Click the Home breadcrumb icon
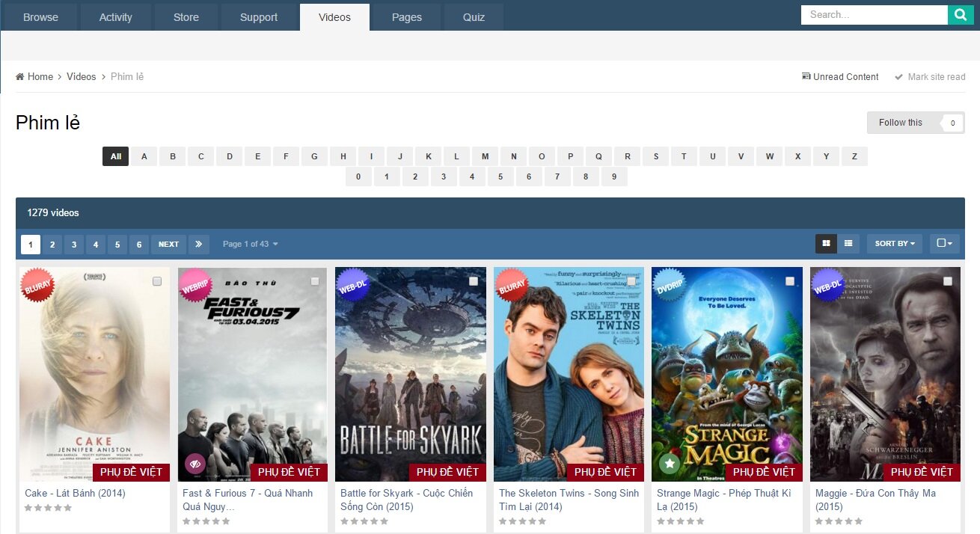The height and width of the screenshot is (534, 980). tap(20, 76)
